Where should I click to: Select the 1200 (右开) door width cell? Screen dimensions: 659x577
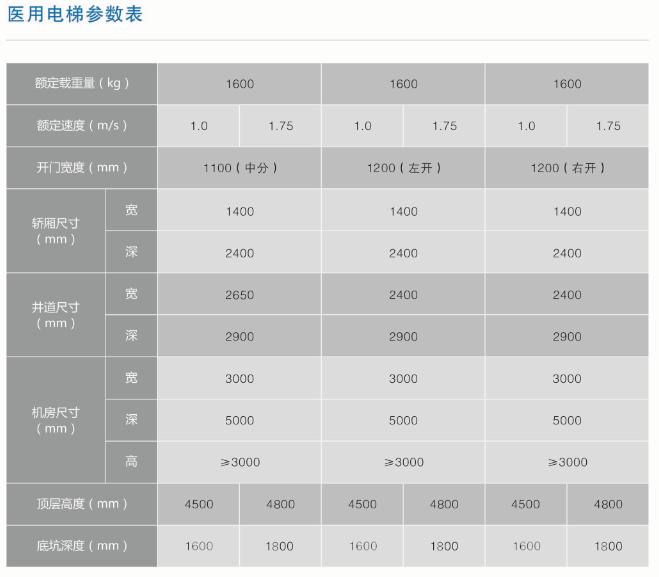click(567, 168)
